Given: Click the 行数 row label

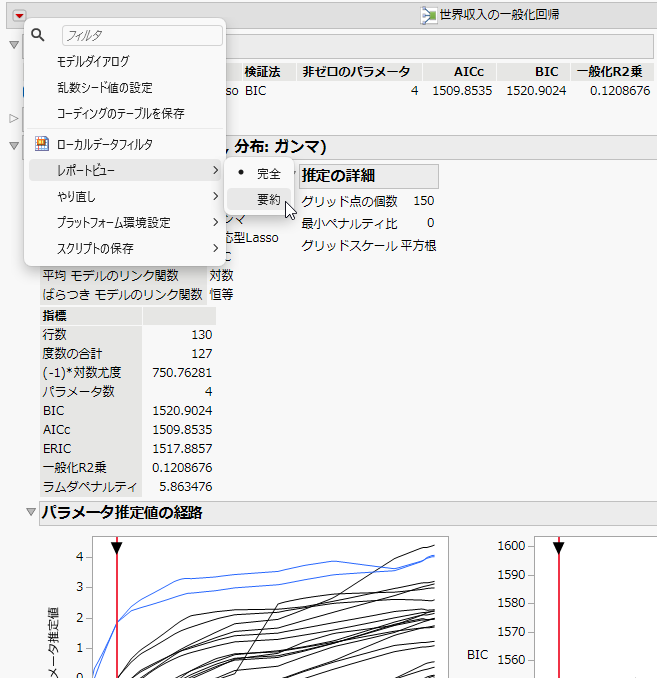Looking at the screenshot, I should 54,335.
